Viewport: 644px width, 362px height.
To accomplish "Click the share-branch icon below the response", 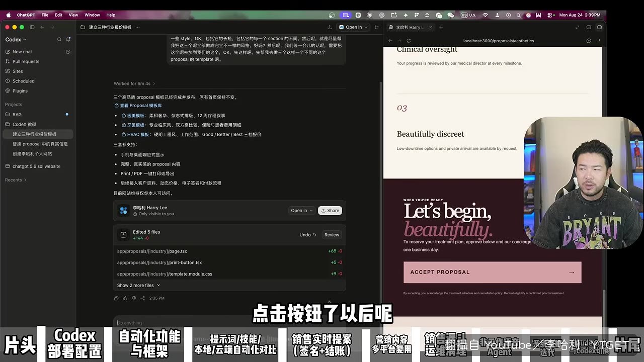I will click(143, 298).
